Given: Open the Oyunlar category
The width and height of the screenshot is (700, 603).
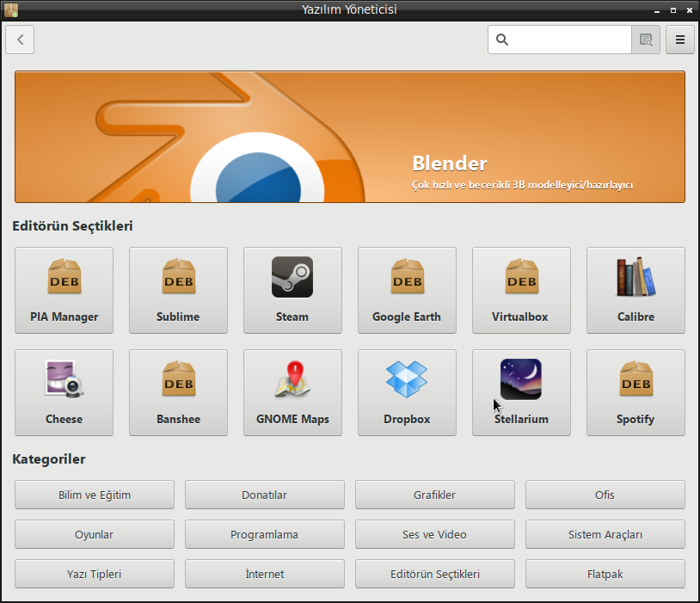Looking at the screenshot, I should coord(95,534).
